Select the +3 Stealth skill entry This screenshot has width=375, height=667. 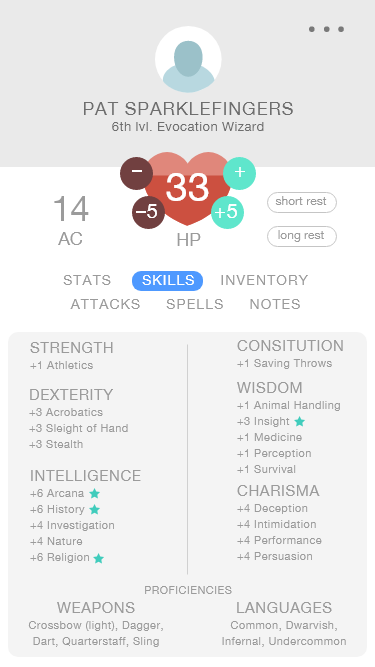click(56, 444)
